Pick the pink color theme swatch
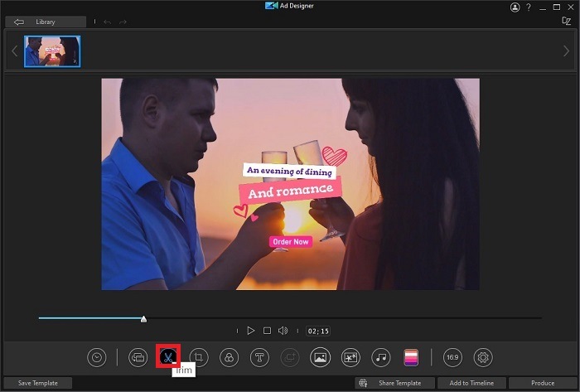 point(411,357)
